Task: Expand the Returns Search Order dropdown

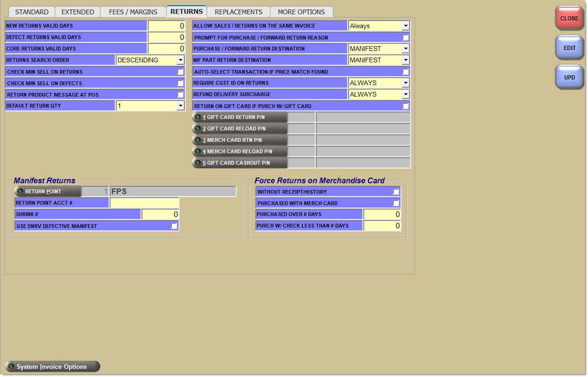Action: coord(180,60)
